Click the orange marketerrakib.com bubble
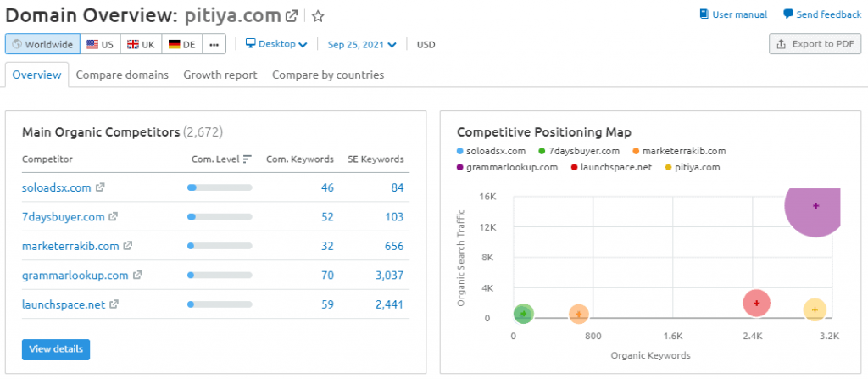The image size is (868, 379). pos(578,315)
